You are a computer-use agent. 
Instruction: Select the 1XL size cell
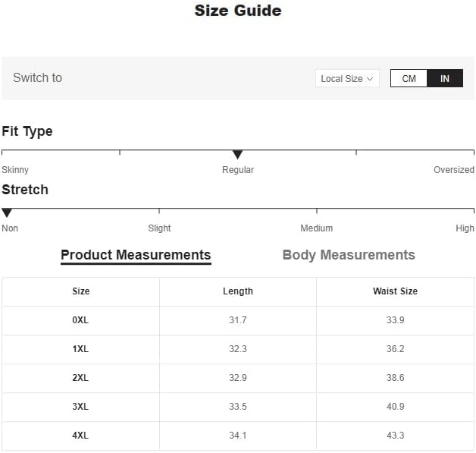point(80,349)
